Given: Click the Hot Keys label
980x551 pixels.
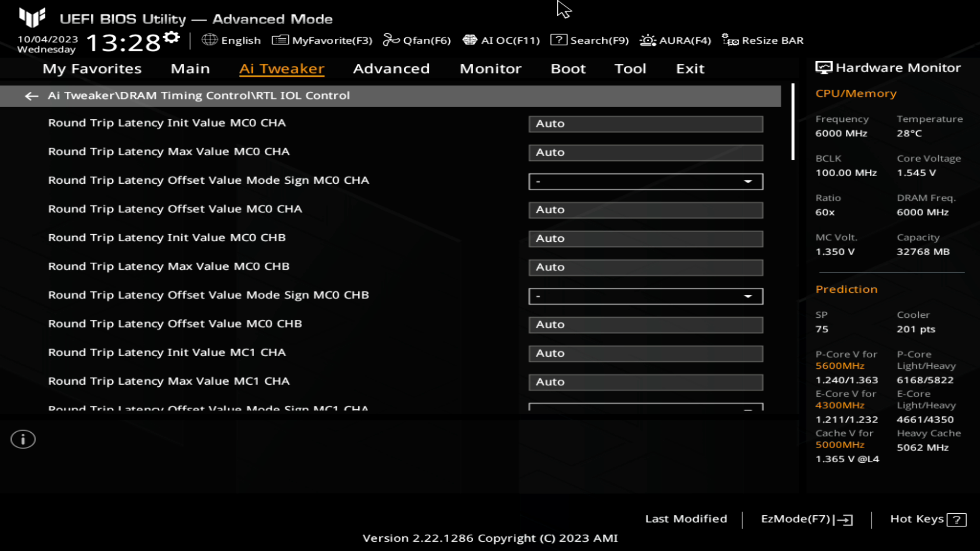Looking at the screenshot, I should coord(917,519).
